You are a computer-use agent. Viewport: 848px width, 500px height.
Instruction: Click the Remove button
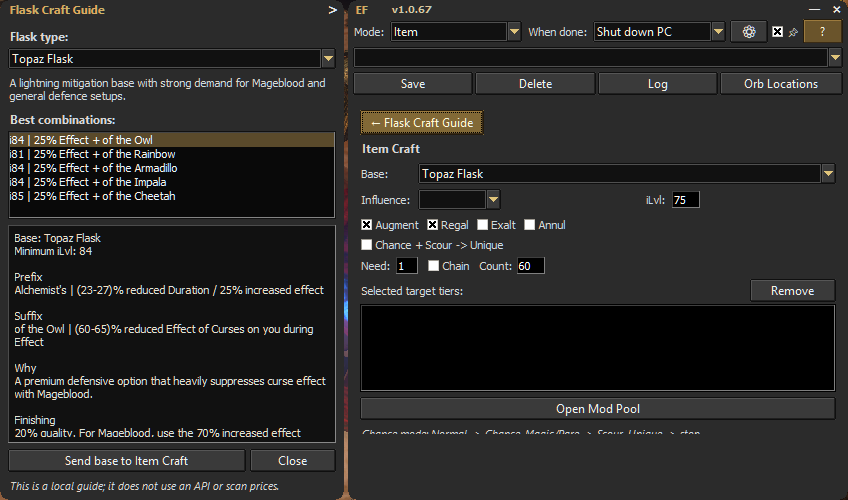coord(792,291)
